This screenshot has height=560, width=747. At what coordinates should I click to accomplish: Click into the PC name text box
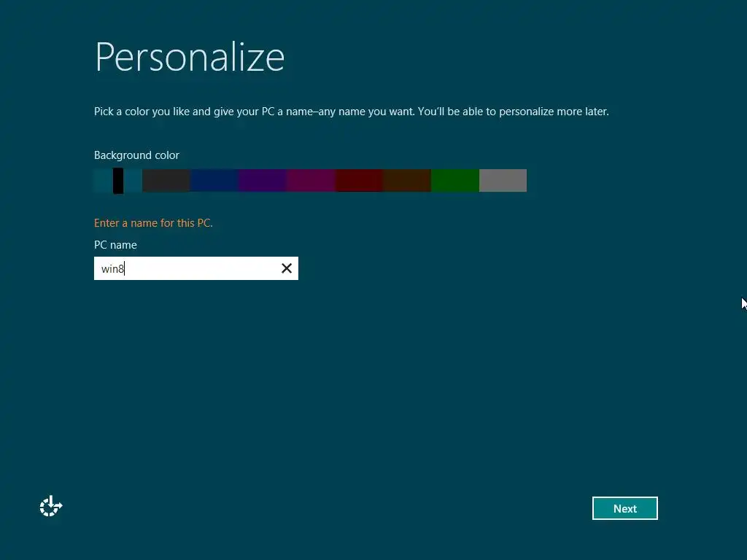tap(196, 268)
